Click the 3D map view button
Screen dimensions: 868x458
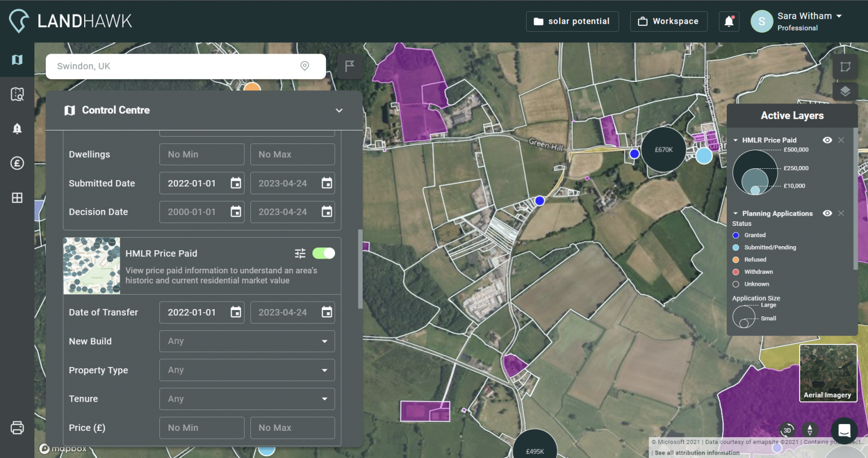click(787, 430)
